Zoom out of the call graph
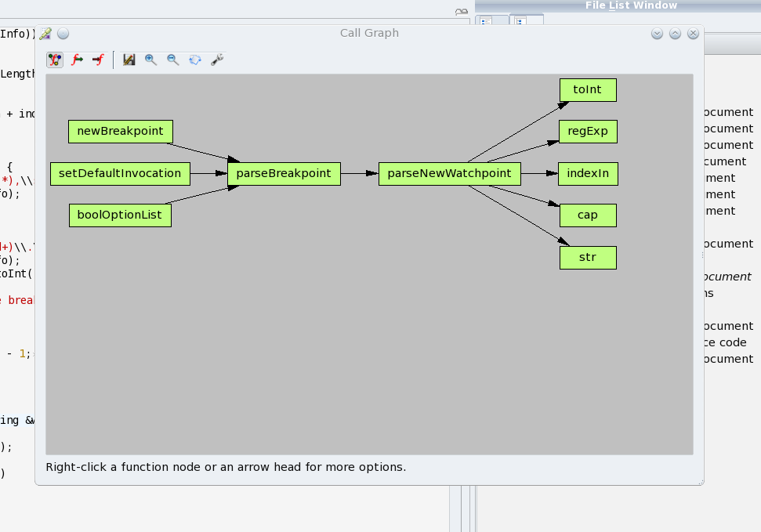The image size is (761, 532). 172,60
